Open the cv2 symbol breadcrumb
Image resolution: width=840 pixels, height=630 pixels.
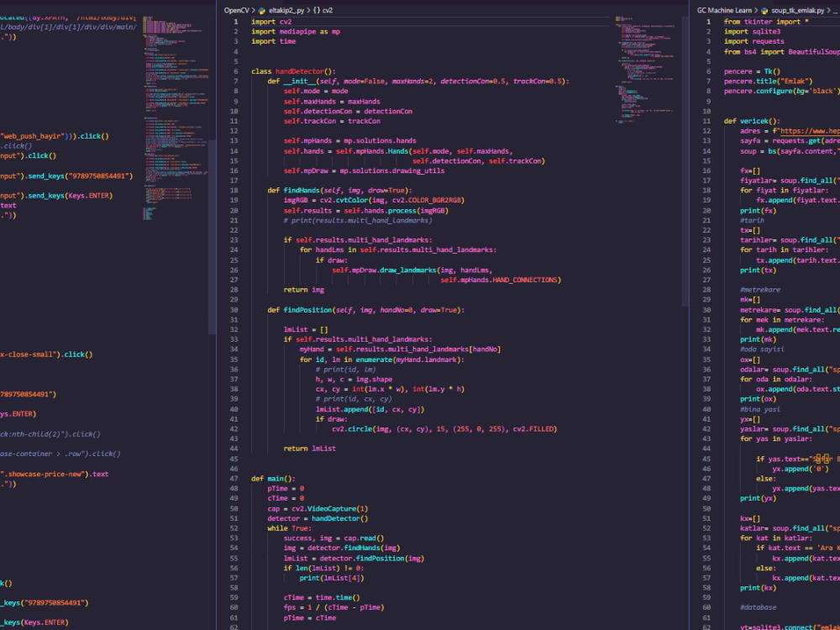tap(328, 10)
